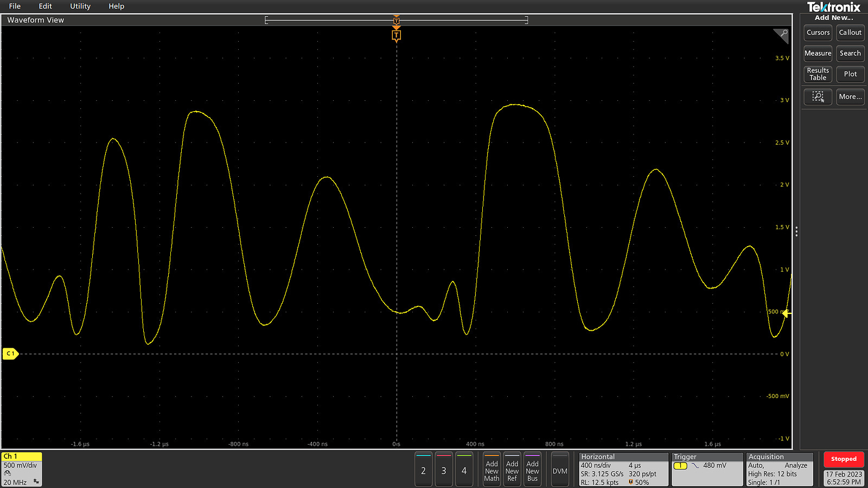Enable channel 2
This screenshot has height=488, width=868.
pyautogui.click(x=423, y=470)
